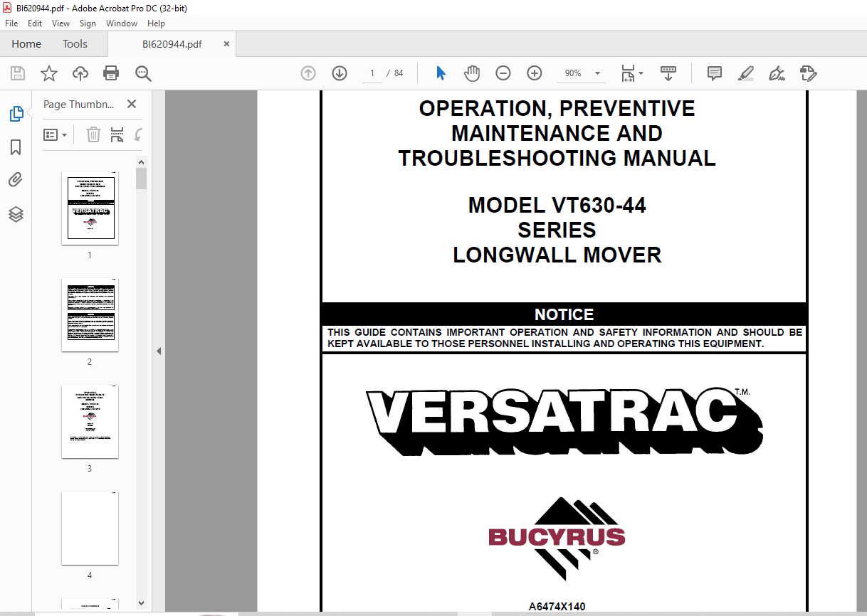Open the Bookmarks panel

coord(16,147)
